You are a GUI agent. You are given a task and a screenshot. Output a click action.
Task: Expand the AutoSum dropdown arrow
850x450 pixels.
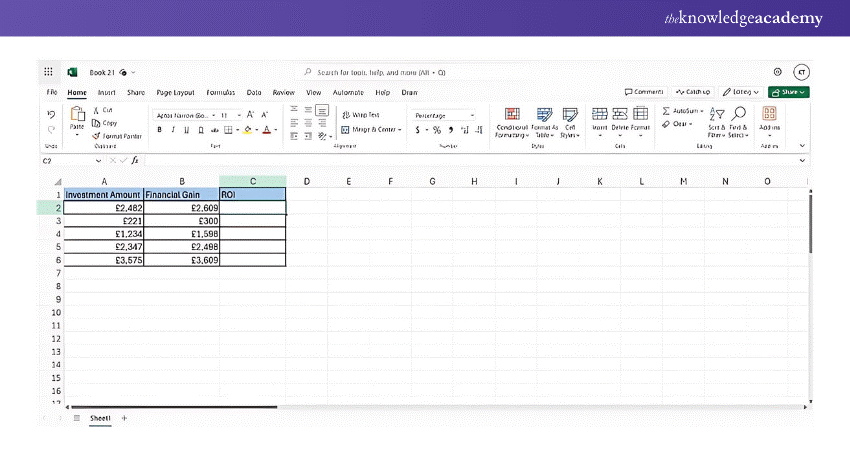pos(702,110)
